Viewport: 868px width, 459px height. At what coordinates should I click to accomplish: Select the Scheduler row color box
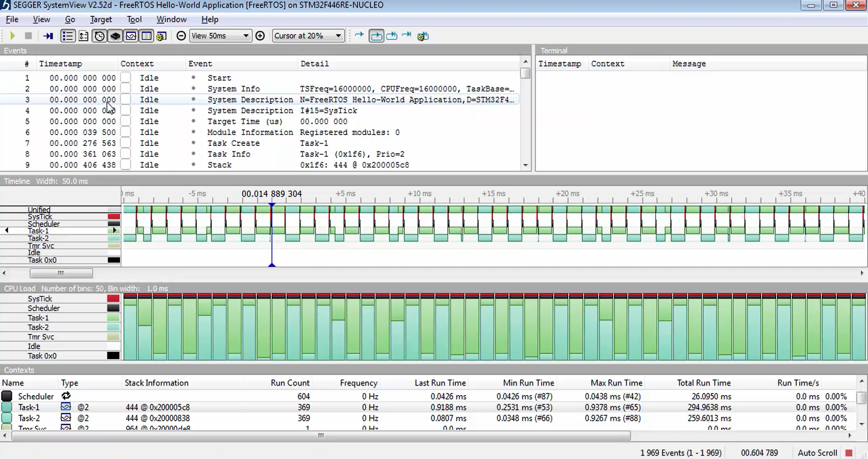pyautogui.click(x=7, y=396)
